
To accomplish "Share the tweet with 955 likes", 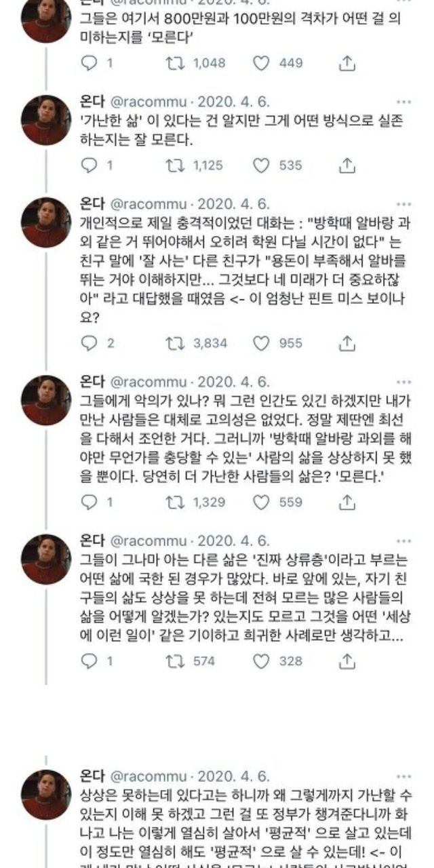I will 347,343.
